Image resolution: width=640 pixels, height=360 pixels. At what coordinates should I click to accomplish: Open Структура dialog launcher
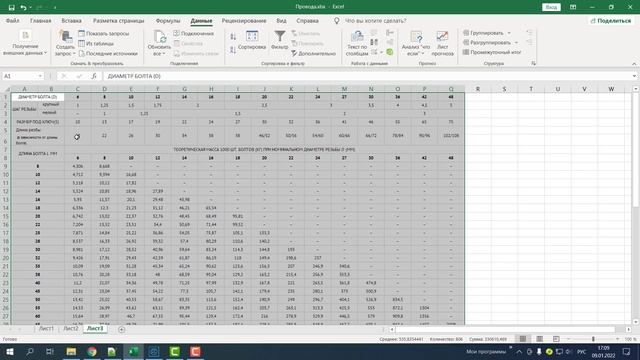[x=533, y=63]
